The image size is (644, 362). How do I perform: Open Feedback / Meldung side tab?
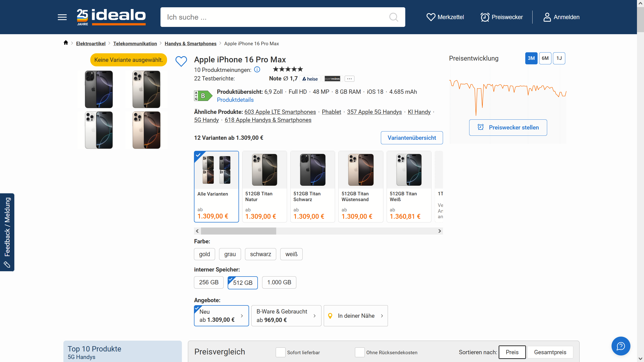[7, 232]
